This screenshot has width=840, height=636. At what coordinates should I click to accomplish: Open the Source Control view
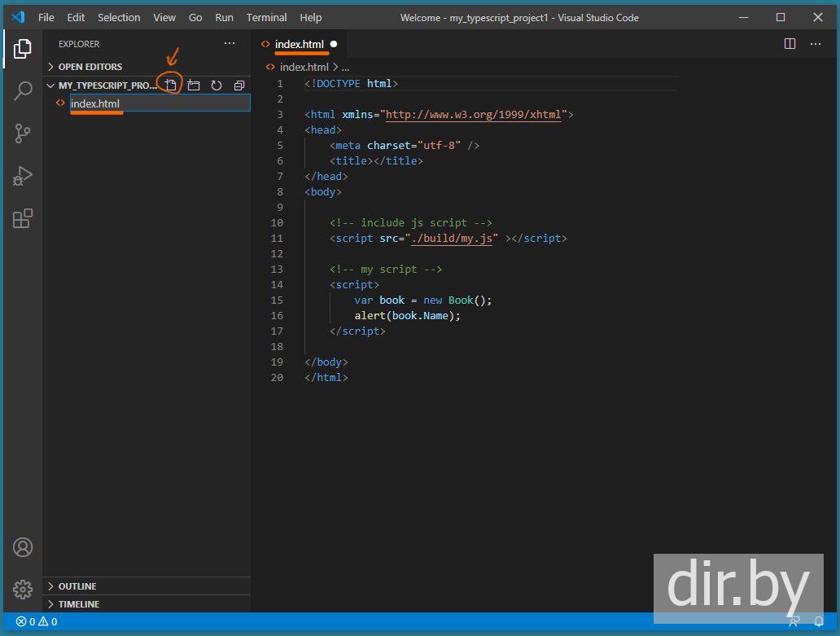[x=23, y=134]
